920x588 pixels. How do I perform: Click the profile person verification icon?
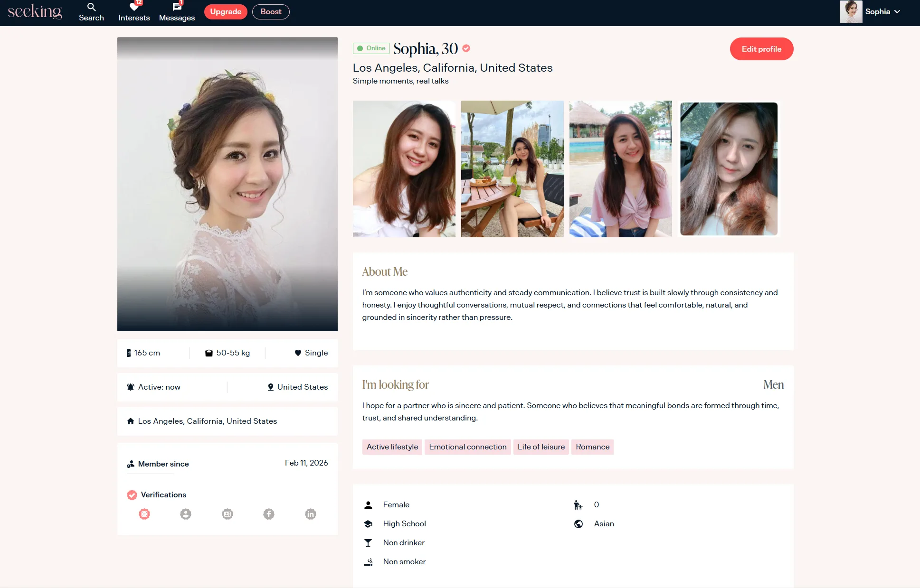(x=186, y=514)
